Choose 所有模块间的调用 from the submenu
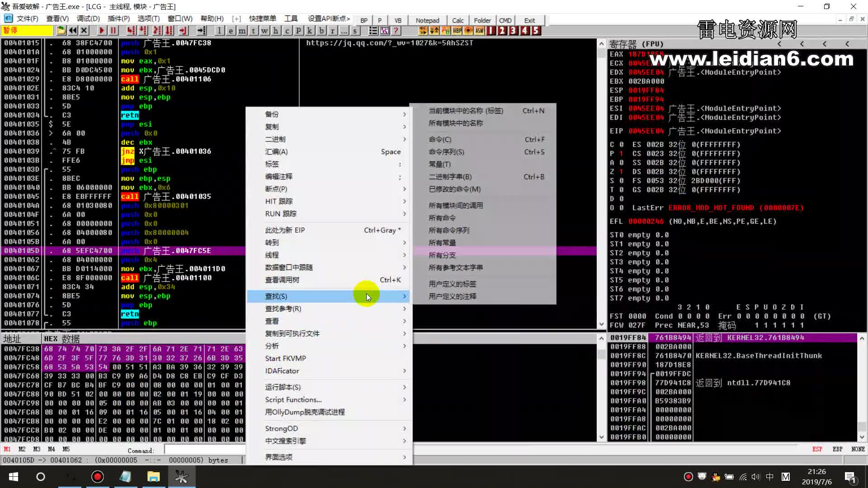 point(484,206)
